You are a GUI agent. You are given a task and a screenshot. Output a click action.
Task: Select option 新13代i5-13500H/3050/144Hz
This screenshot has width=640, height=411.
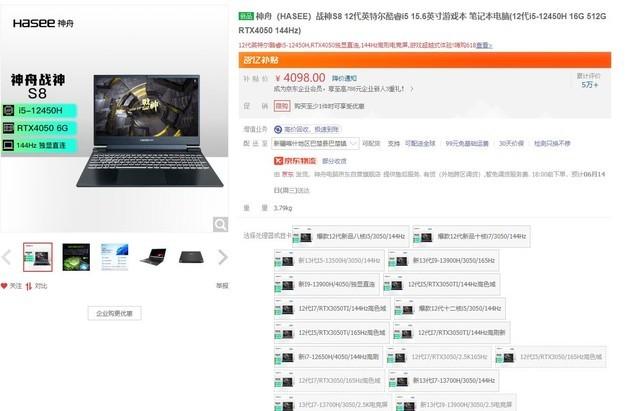pyautogui.click(x=329, y=260)
